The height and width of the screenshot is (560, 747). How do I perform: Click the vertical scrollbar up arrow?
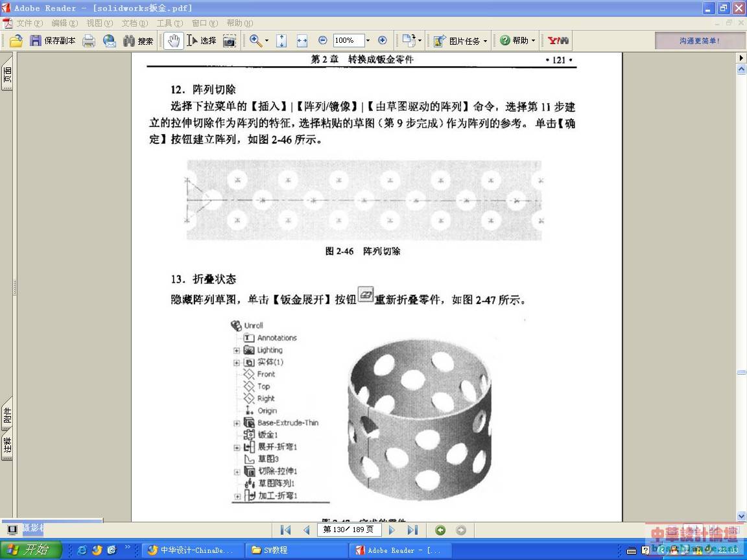tap(741, 69)
